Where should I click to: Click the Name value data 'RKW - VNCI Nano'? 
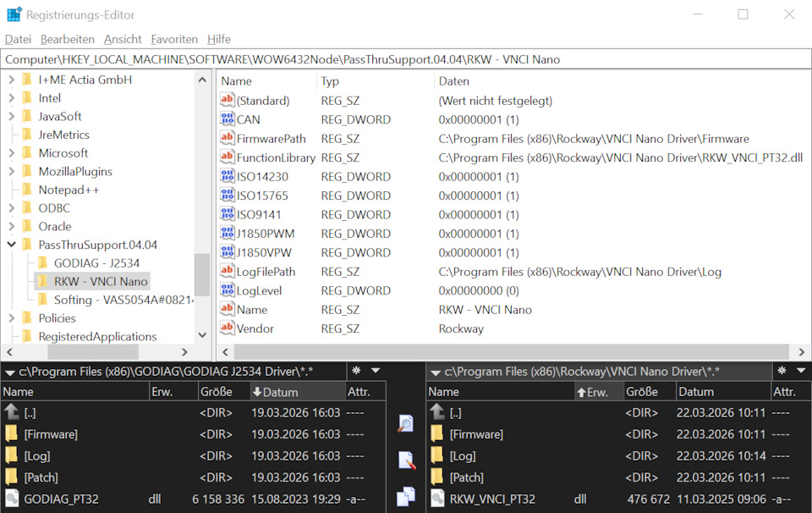coord(486,309)
